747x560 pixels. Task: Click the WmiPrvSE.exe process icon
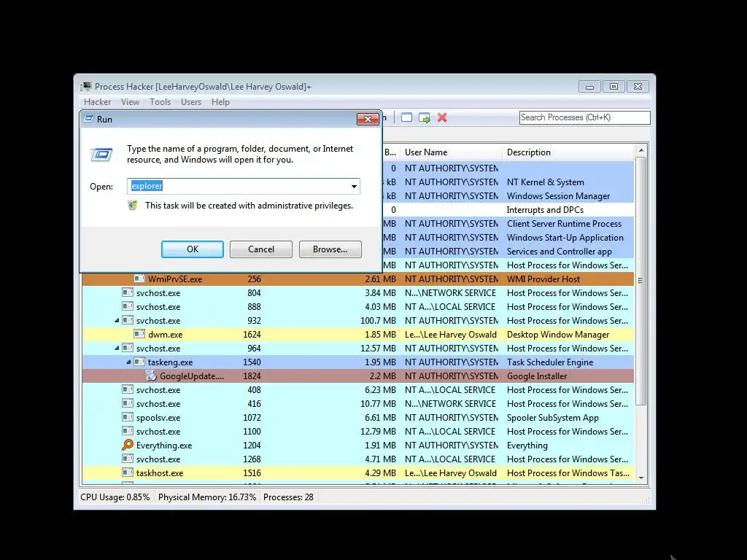(x=139, y=279)
